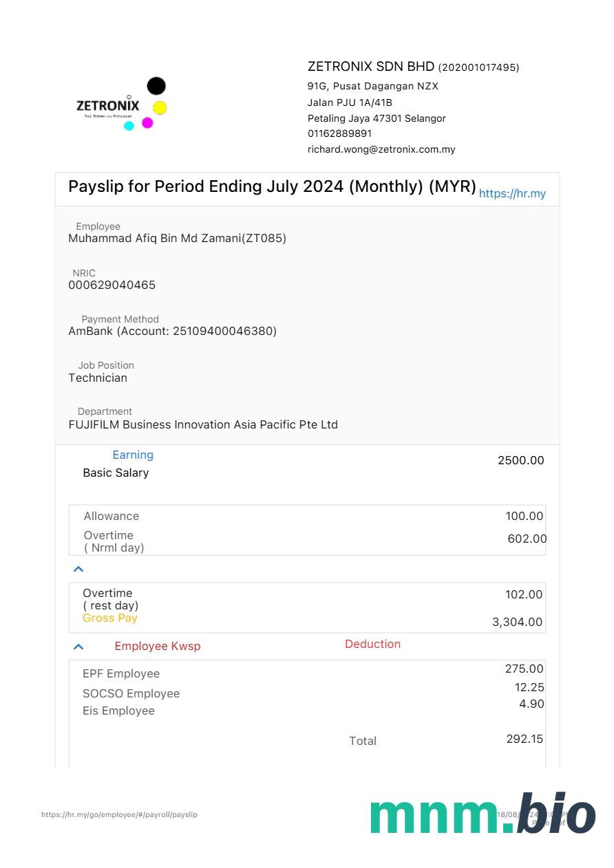Image resolution: width=614 pixels, height=868 pixels.
Task: Click the footer payslip URL
Action: (119, 814)
